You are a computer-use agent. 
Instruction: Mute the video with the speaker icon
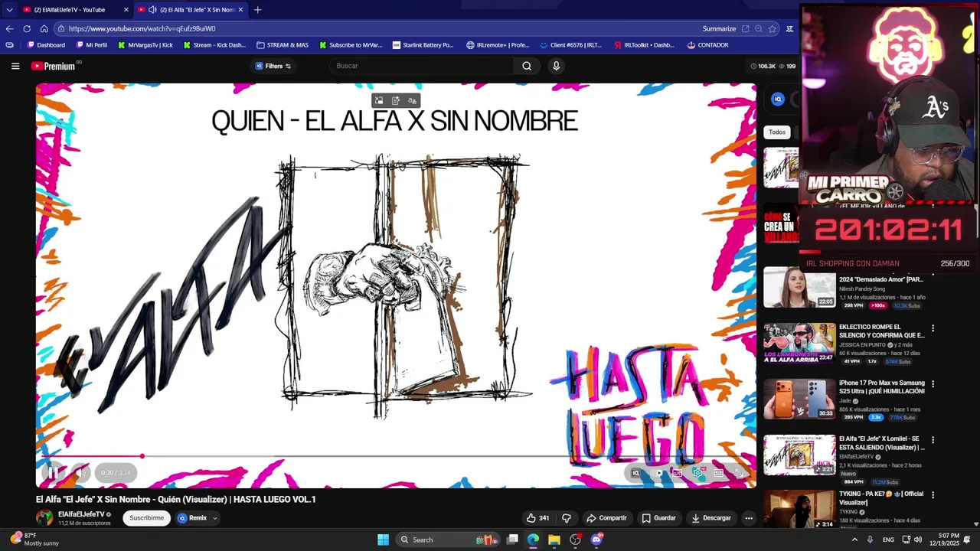[80, 473]
